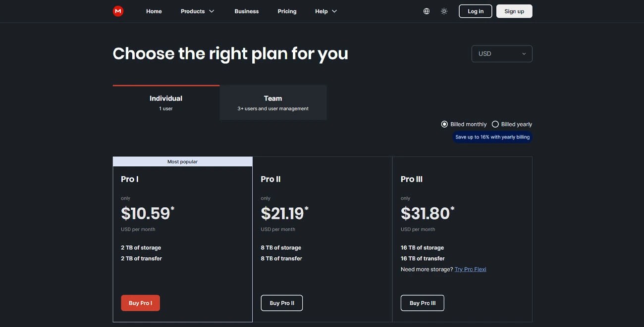Click the yearly billing savings badge

click(493, 136)
